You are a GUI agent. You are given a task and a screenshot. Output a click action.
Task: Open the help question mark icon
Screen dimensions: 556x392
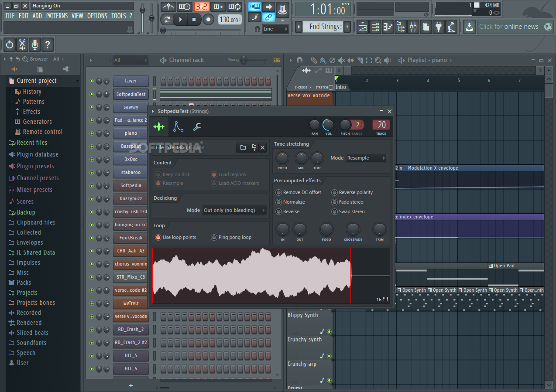pos(48,44)
